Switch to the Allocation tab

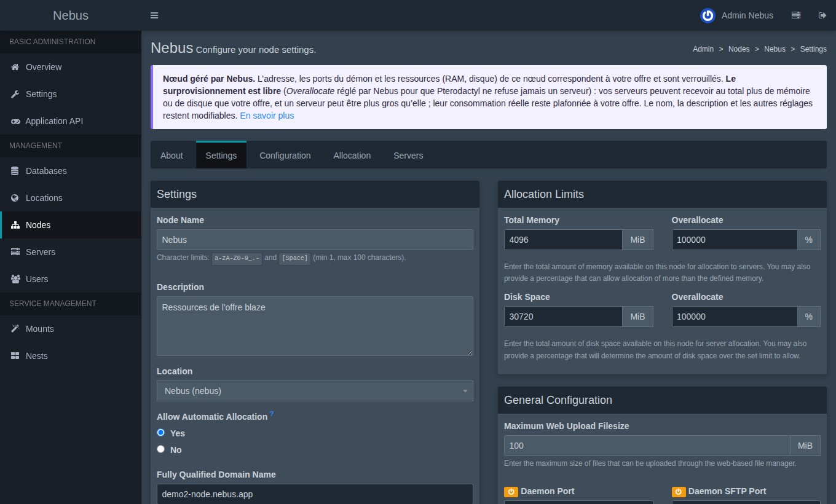click(x=352, y=156)
